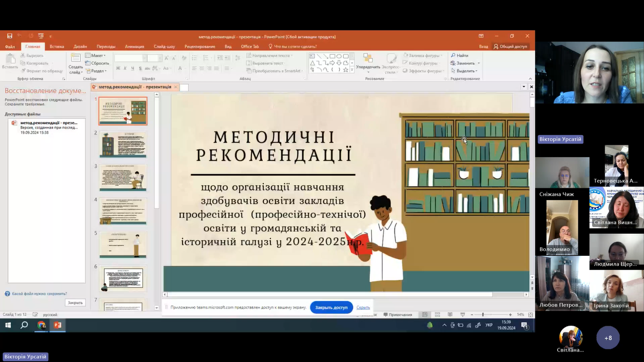Viewport: 644px width, 362px height.
Task: Click the Скрыть link in sharing bar
Action: pos(363,307)
